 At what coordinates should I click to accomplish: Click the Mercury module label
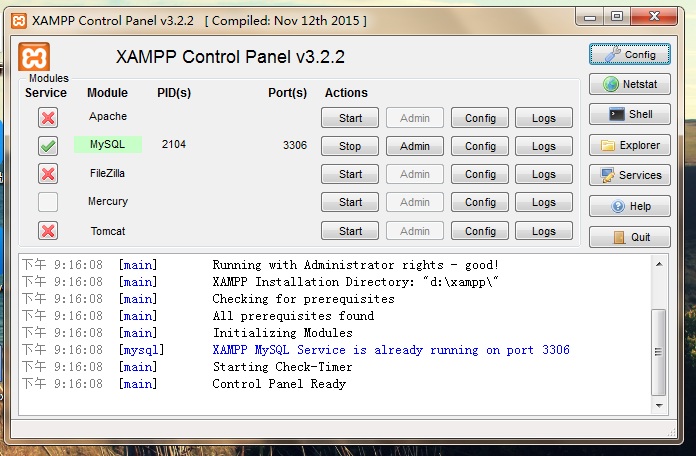point(108,202)
